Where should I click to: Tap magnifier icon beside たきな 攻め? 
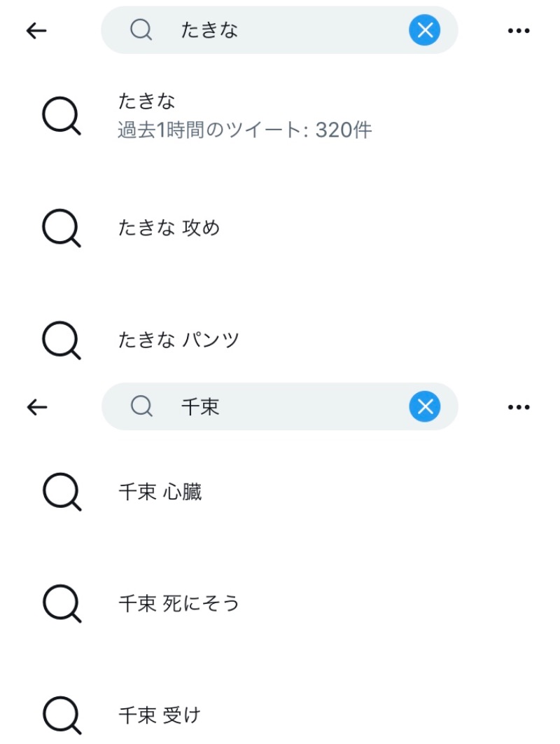(62, 228)
